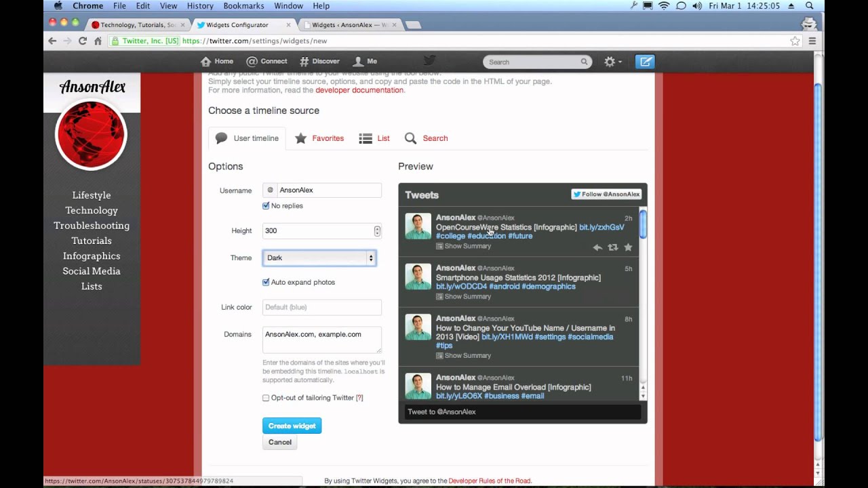Screen dimensions: 868x488
Task: Click preview timeline scrollbar thumb
Action: coord(643,224)
